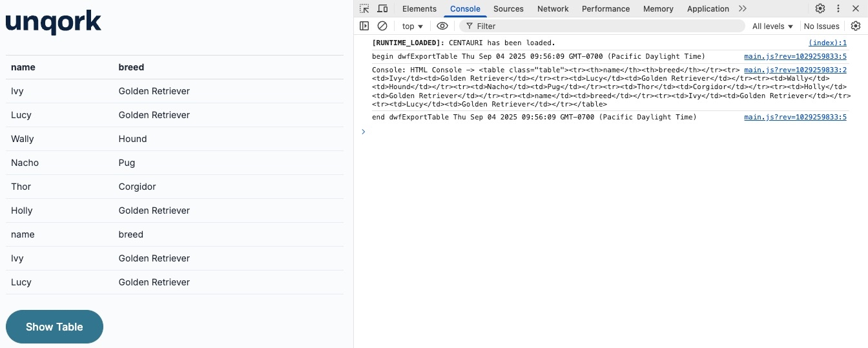
Task: Select the Nacho cell
Action: pyautogui.click(x=25, y=163)
